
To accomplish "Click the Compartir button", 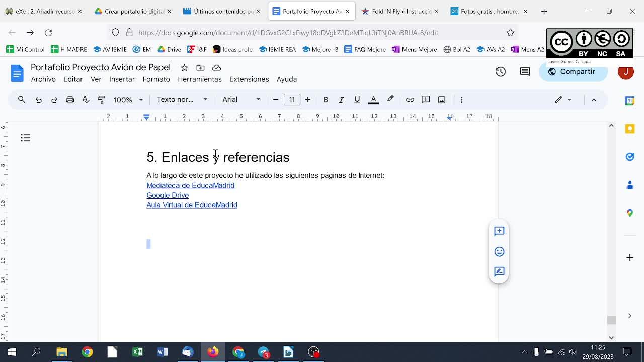I will click(x=572, y=72).
